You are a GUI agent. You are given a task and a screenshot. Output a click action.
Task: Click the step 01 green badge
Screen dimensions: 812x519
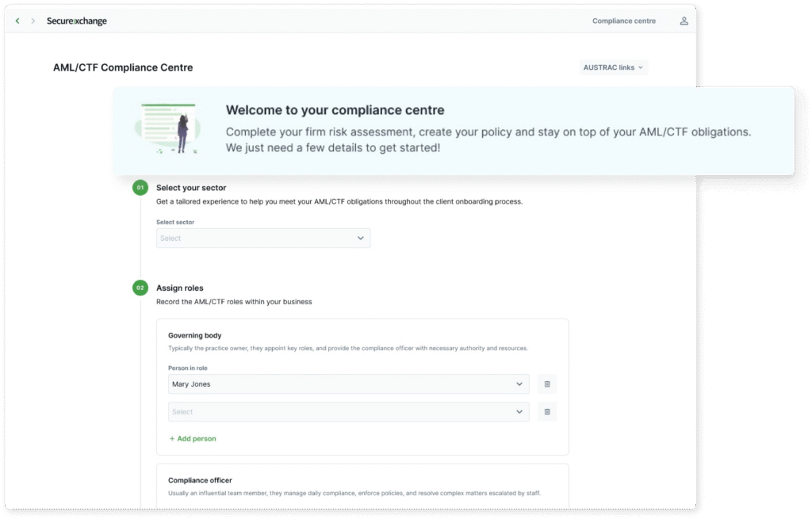tap(140, 188)
